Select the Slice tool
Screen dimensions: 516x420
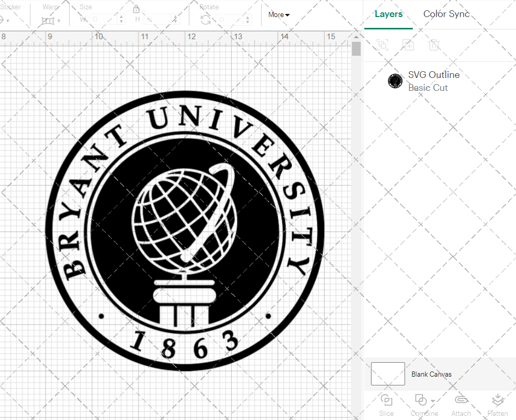coord(386,404)
